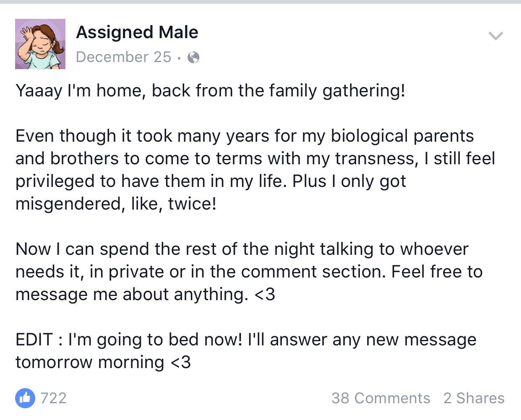Click the blue thumbs-up like icon
Screen dimensions: 521x420
click(25, 398)
